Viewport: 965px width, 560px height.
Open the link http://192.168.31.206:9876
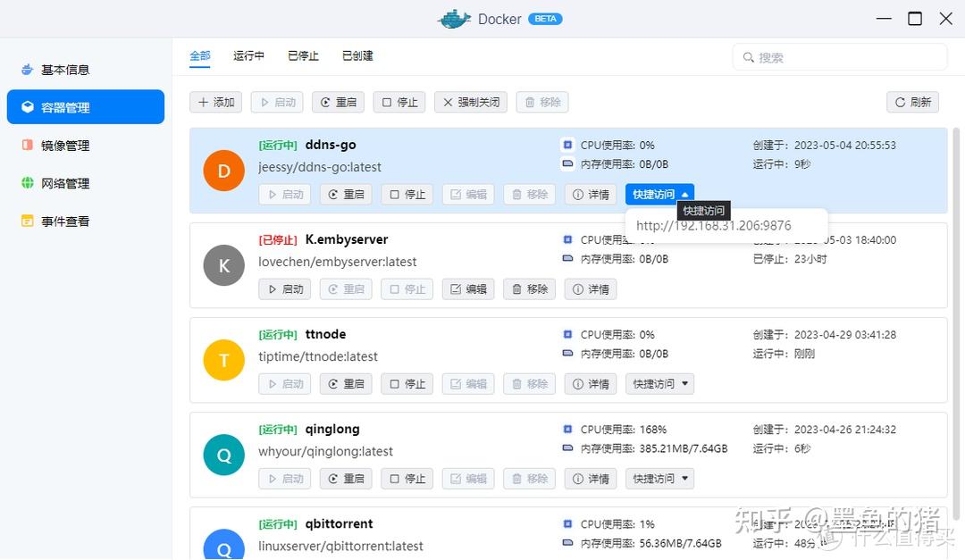click(713, 225)
